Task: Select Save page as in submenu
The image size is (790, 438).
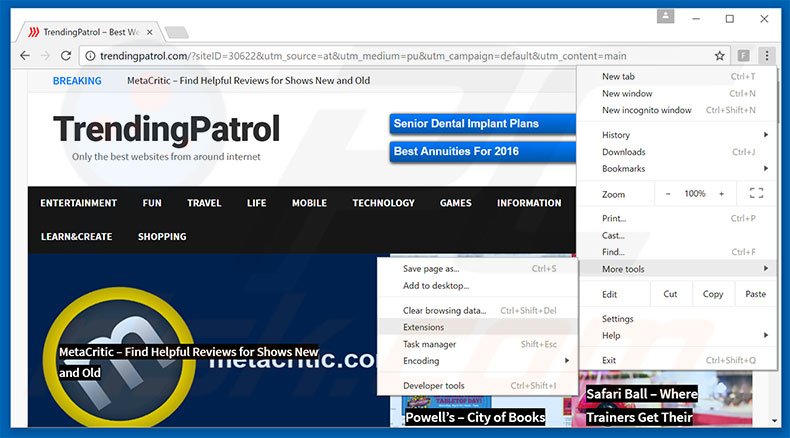Action: point(477,269)
